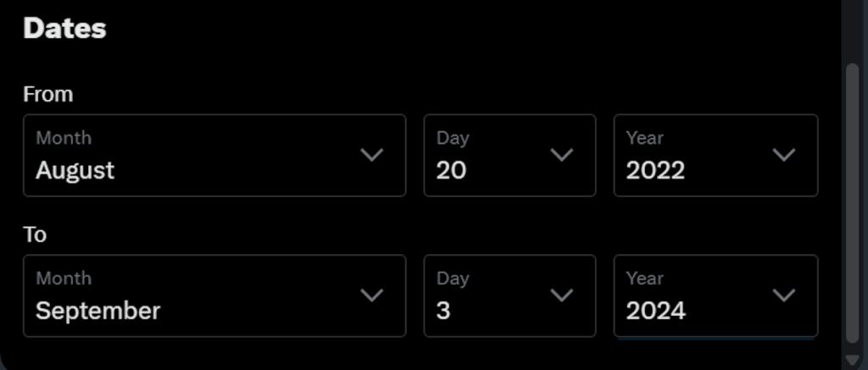Image resolution: width=868 pixels, height=370 pixels.
Task: Click the Day caption in the 20 field
Action: 453,137
